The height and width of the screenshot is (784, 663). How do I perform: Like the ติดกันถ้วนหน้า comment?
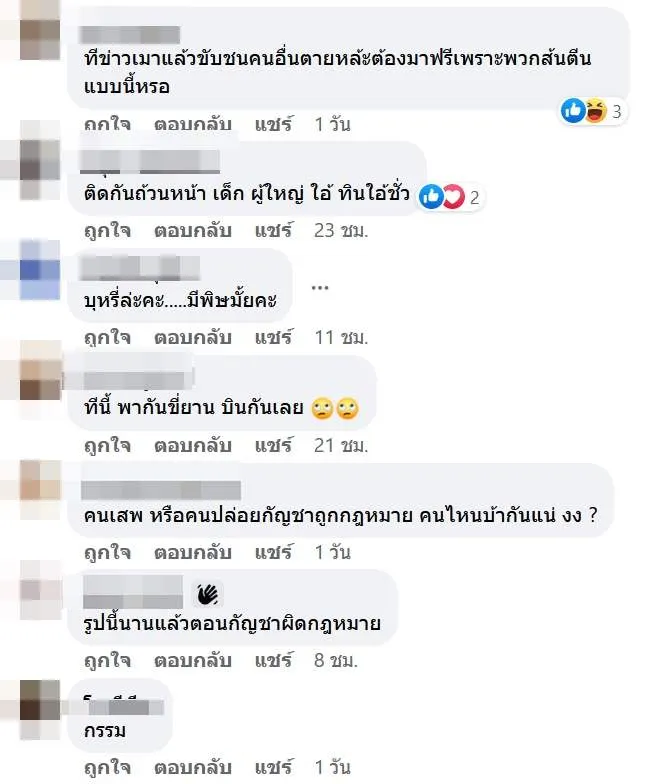pos(108,230)
